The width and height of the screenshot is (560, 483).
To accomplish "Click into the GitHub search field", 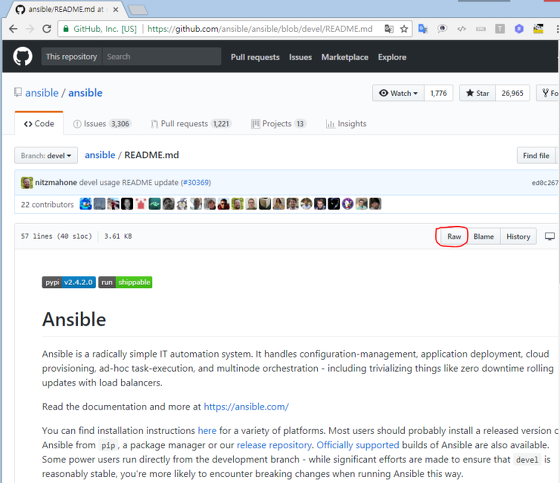I will click(x=162, y=57).
